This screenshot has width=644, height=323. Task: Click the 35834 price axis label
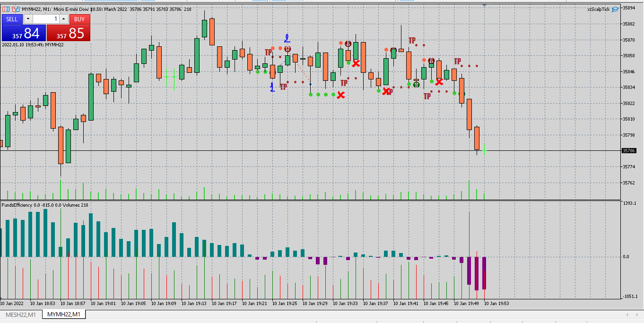pyautogui.click(x=629, y=87)
